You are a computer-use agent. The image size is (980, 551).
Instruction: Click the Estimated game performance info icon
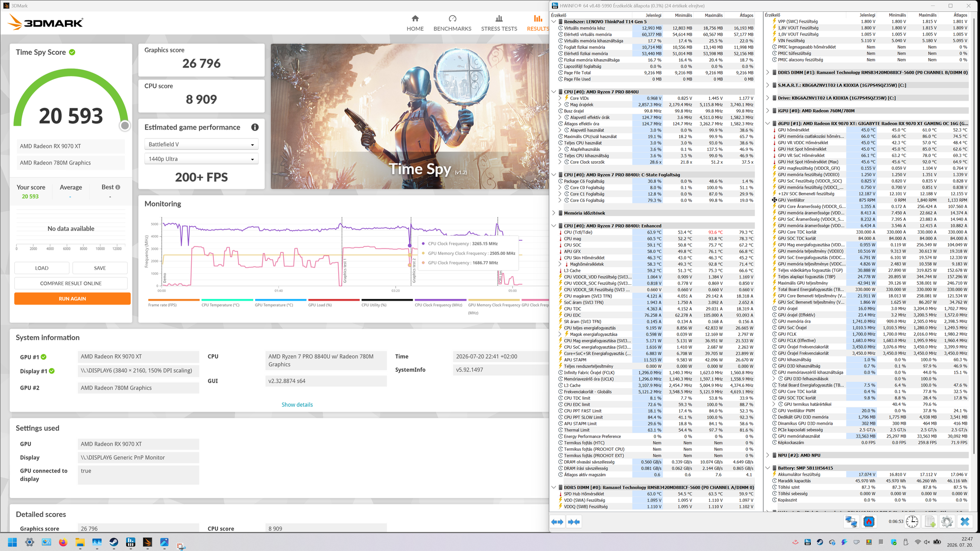pyautogui.click(x=255, y=127)
